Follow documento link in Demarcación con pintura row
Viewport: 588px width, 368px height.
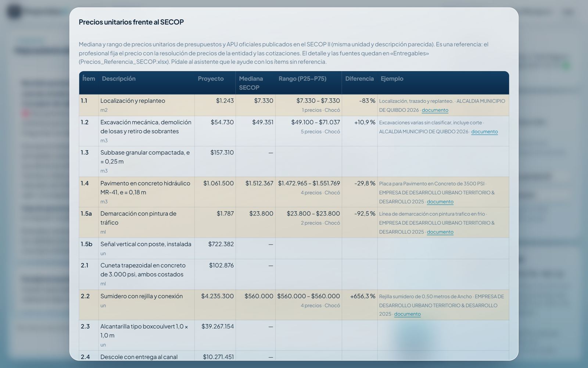tap(440, 232)
